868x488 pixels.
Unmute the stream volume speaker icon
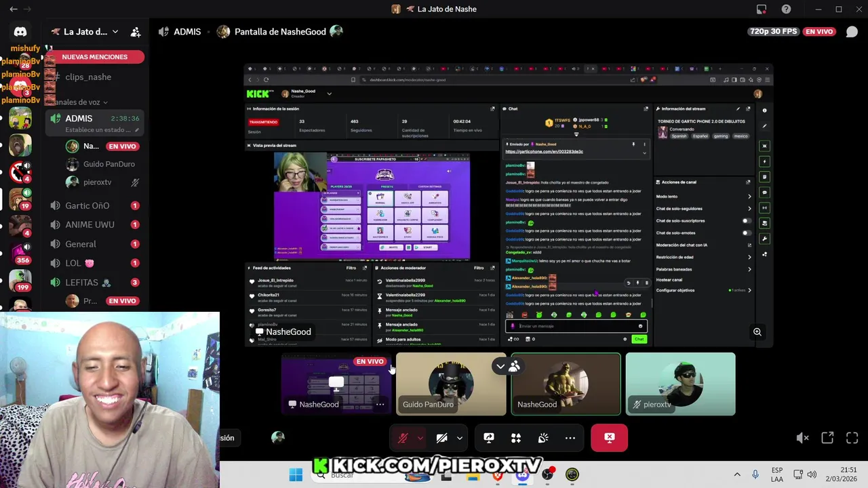coord(802,438)
